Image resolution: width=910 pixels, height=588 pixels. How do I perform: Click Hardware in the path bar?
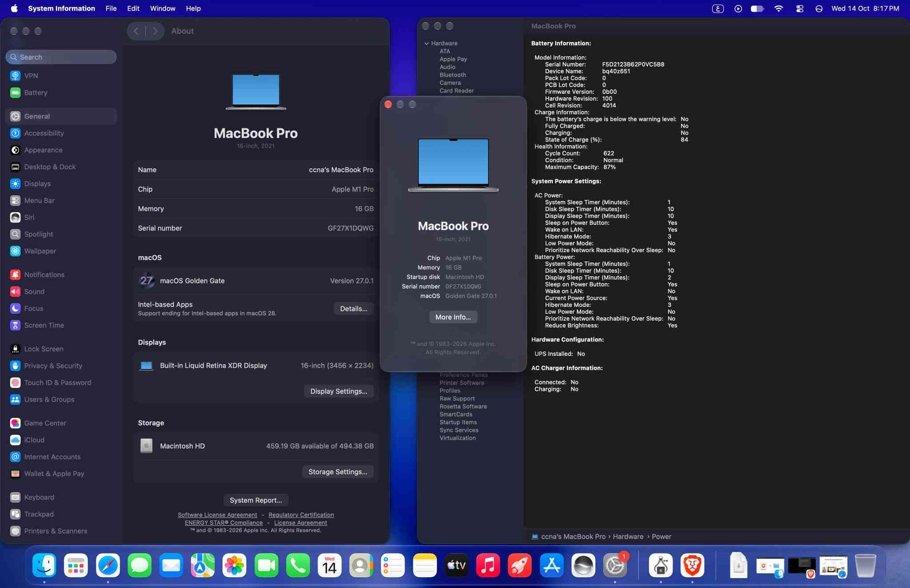628,536
